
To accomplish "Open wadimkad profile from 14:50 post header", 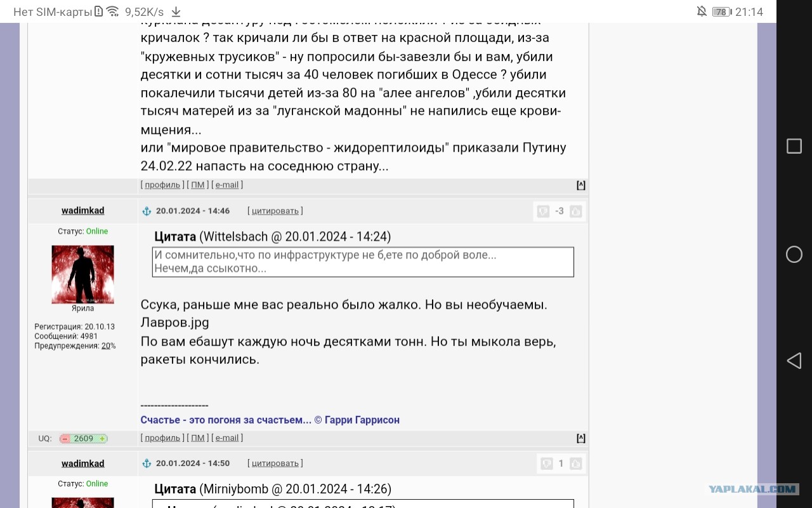I will coord(83,464).
